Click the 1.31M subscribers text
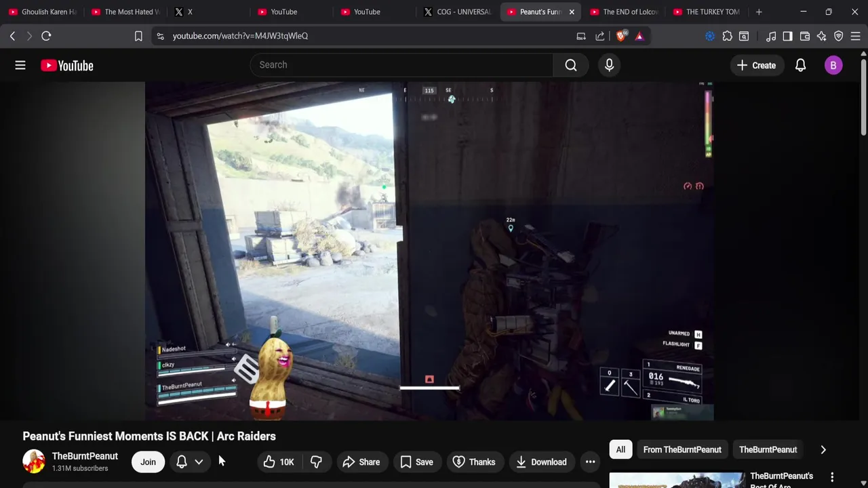 pos(80,468)
